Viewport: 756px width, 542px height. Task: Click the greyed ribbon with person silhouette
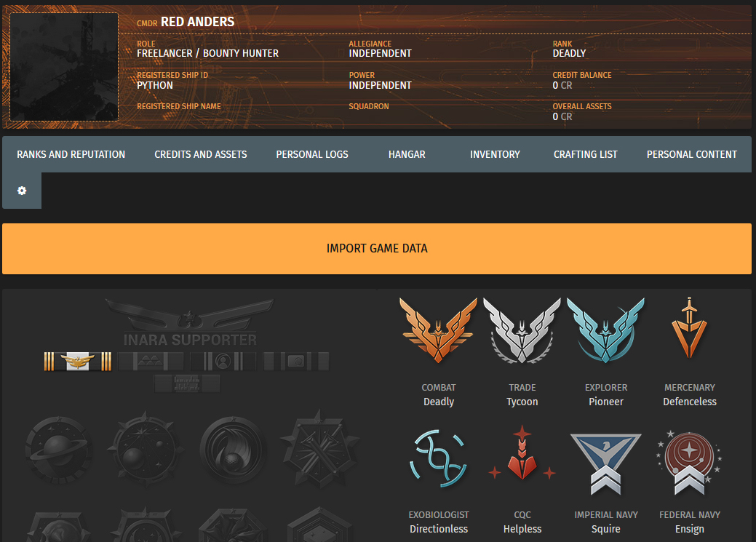[223, 361]
